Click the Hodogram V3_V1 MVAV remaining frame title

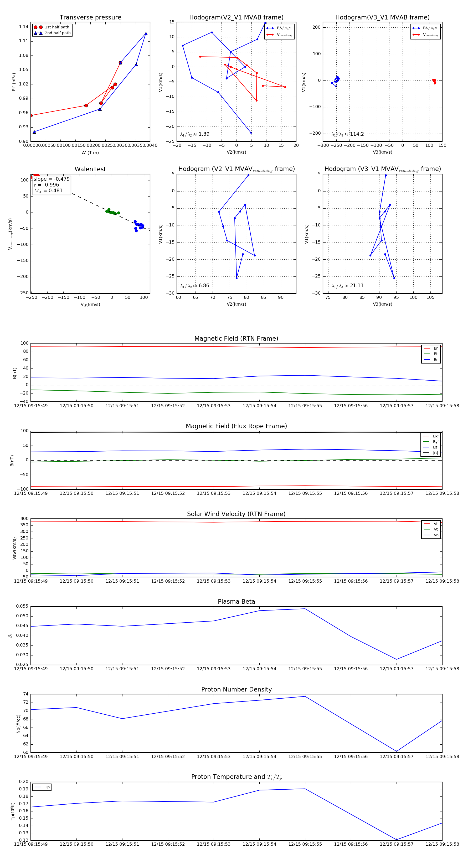coord(382,169)
